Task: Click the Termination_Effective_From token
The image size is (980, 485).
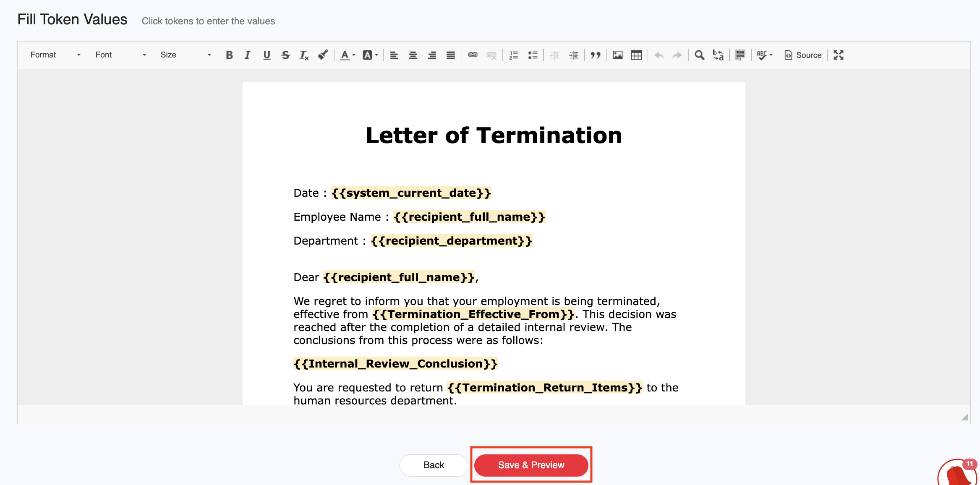Action: [x=473, y=314]
